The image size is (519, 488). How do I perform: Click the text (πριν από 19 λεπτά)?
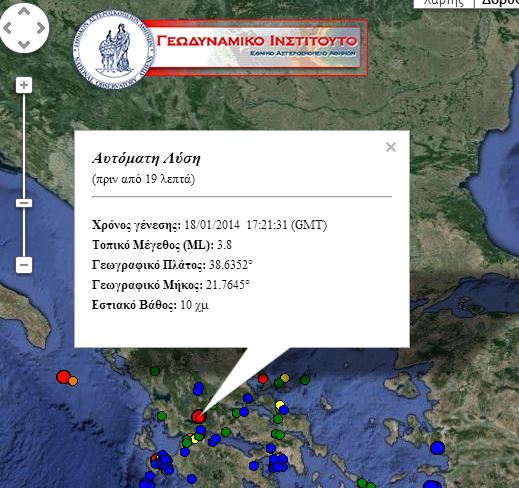tap(143, 179)
